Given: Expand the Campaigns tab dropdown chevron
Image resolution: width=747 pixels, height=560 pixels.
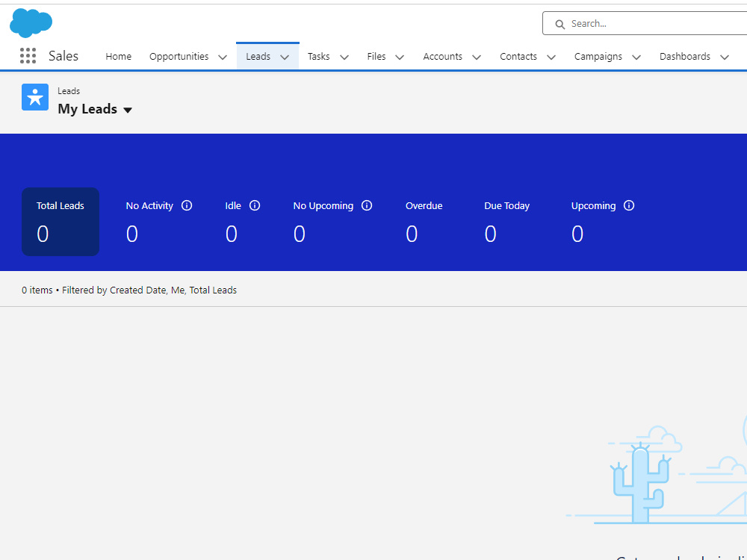Looking at the screenshot, I should 636,57.
